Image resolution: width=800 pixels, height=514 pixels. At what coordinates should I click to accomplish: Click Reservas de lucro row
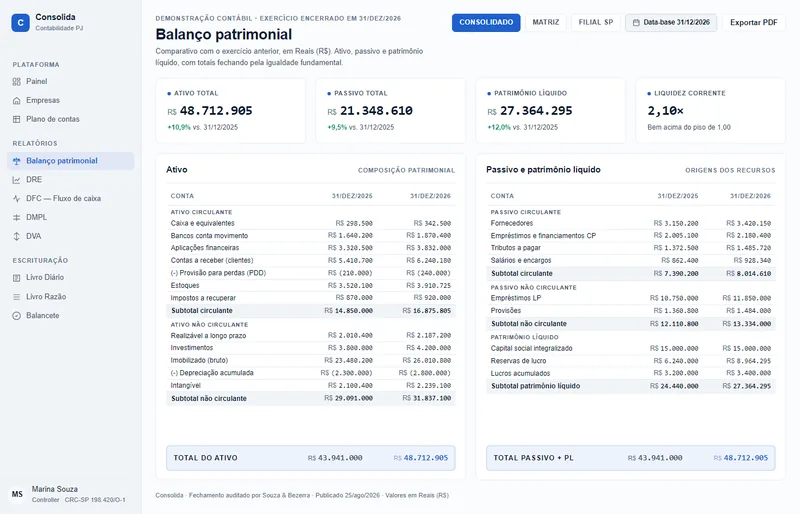pyautogui.click(x=631, y=361)
